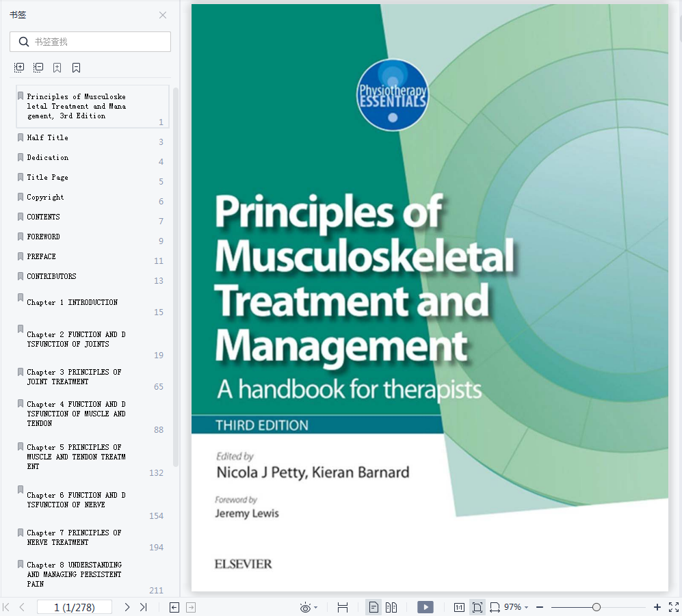The width and height of the screenshot is (682, 616).
Task: Enter fullscreen mode icon
Action: pyautogui.click(x=674, y=607)
